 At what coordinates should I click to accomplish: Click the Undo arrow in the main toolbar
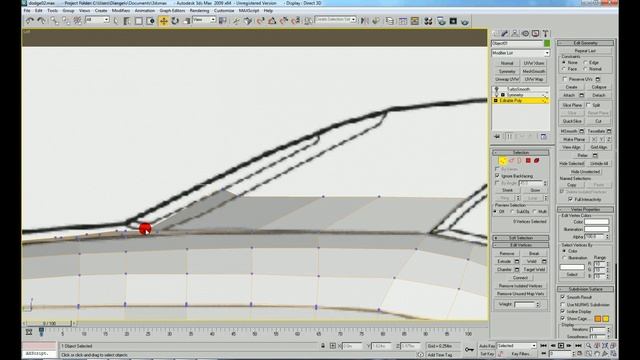29,20
